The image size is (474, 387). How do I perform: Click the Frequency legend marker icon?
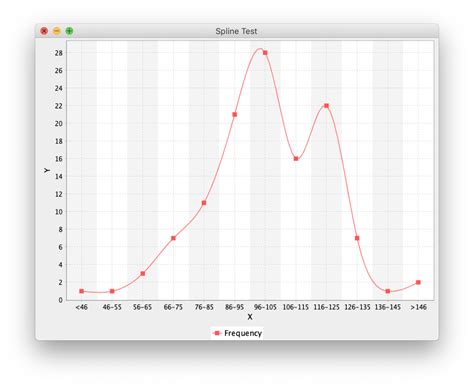(217, 333)
